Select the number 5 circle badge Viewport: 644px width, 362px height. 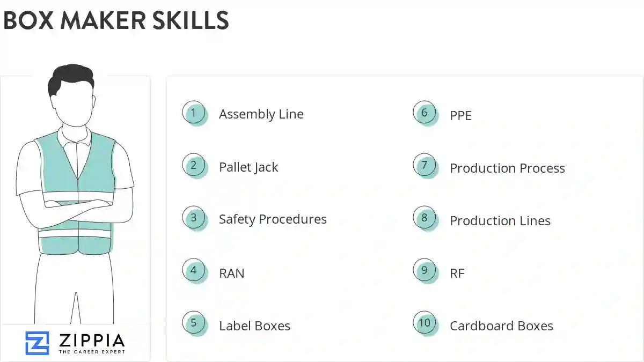(194, 323)
